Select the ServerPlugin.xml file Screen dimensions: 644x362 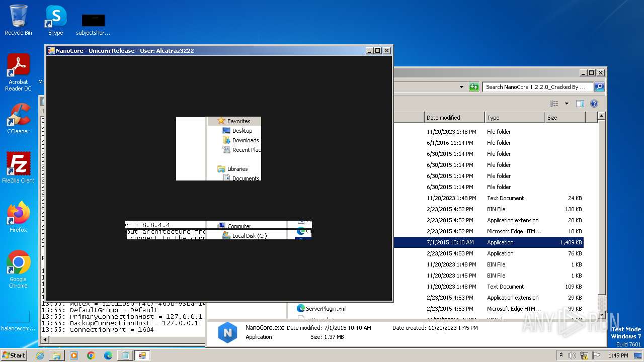click(x=326, y=309)
